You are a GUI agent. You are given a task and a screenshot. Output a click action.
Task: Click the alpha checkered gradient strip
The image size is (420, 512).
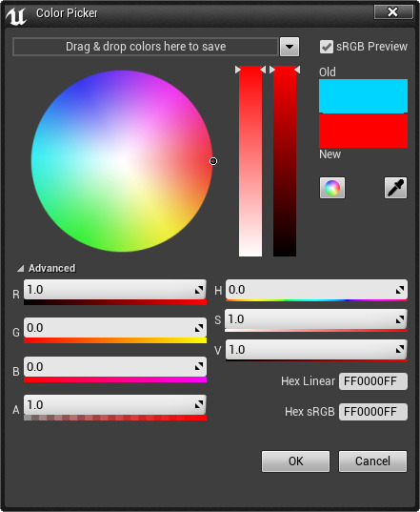pos(115,418)
